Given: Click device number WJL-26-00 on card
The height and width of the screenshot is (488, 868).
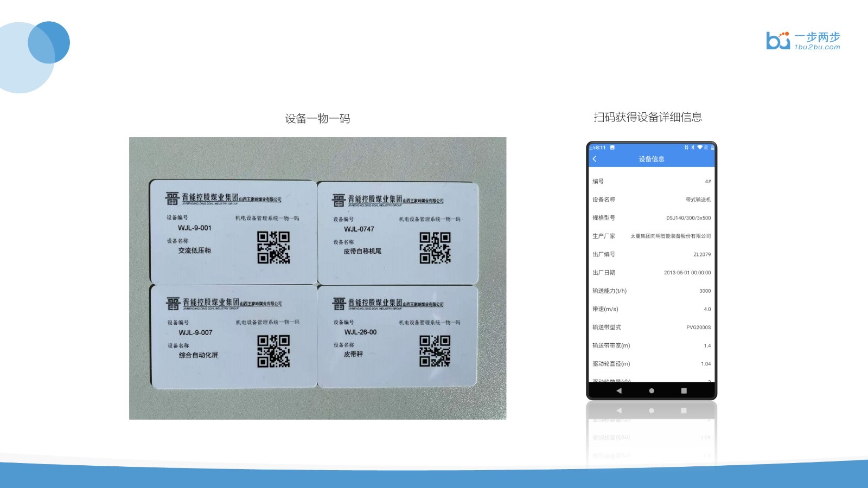Looking at the screenshot, I should pyautogui.click(x=360, y=332).
